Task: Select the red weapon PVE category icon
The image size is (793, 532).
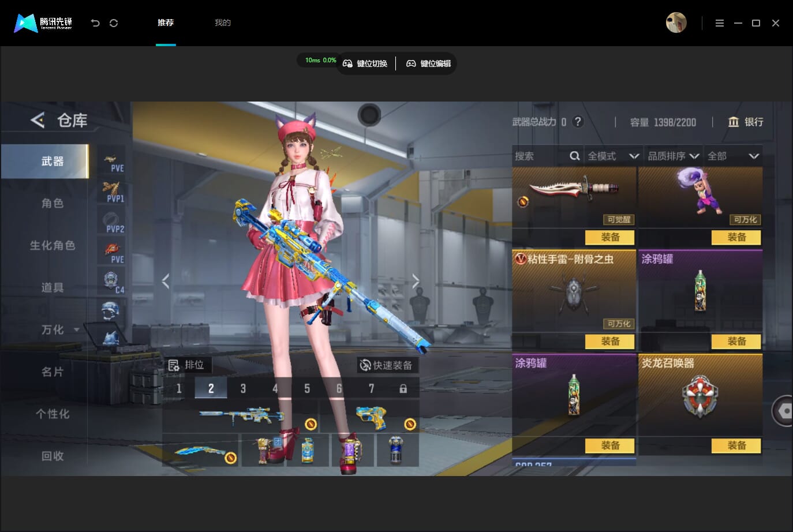Action: click(x=111, y=253)
